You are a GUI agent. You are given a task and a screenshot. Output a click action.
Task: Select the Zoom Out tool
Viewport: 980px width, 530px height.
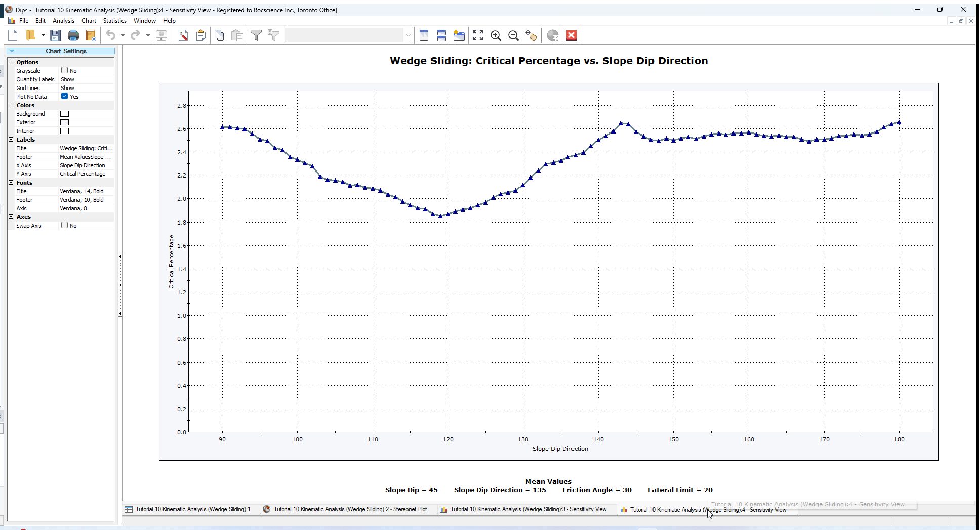click(x=514, y=35)
